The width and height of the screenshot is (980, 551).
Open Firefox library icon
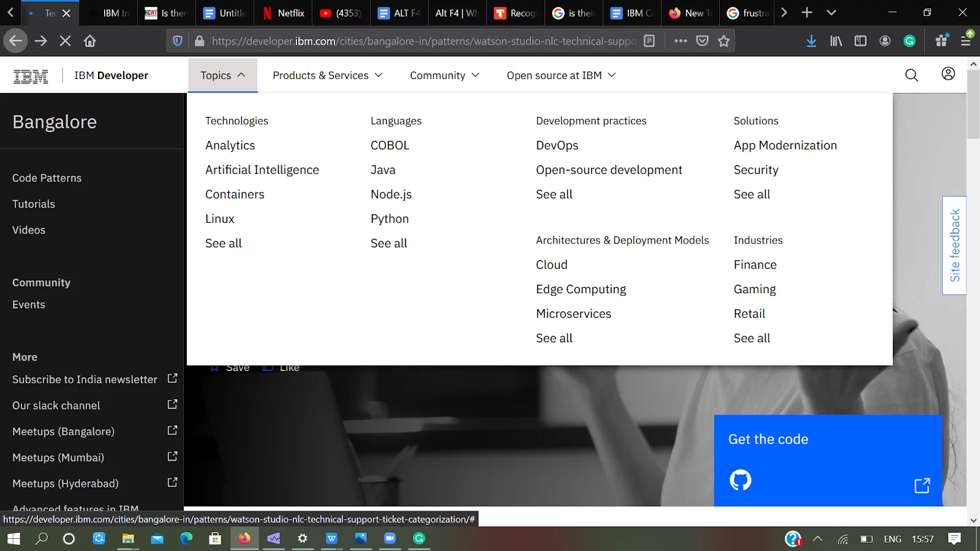836,41
